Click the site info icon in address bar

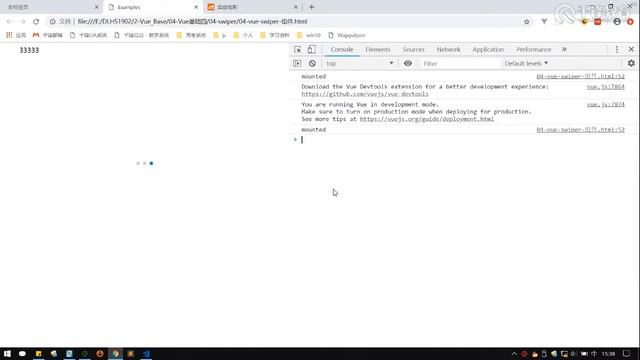(x=52, y=21)
